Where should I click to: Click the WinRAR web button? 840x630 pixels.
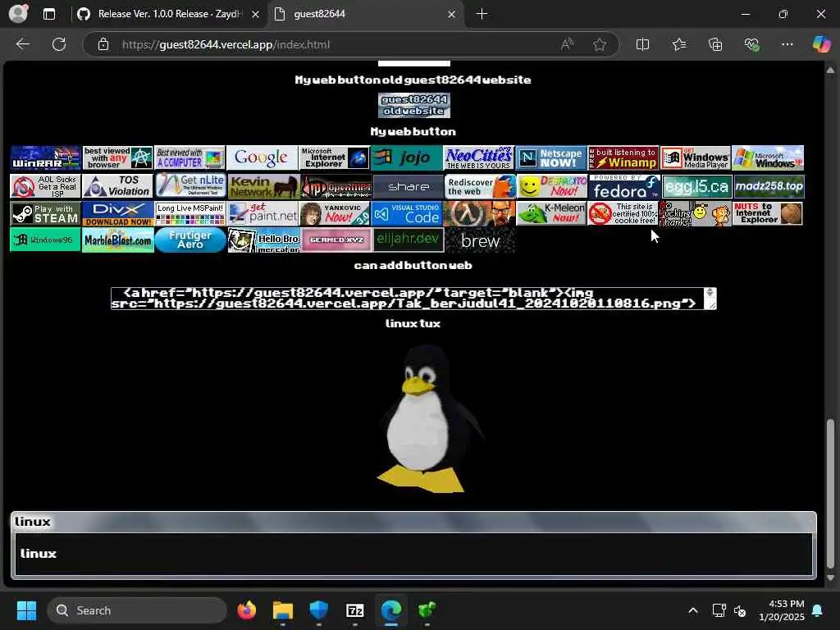46,157
